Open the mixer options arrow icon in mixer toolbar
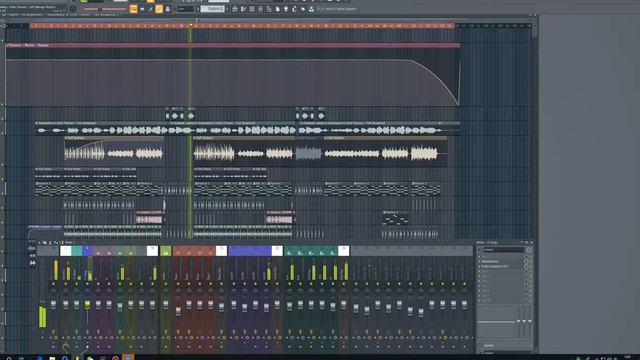Screen dimensions: 640x360 [39, 242]
